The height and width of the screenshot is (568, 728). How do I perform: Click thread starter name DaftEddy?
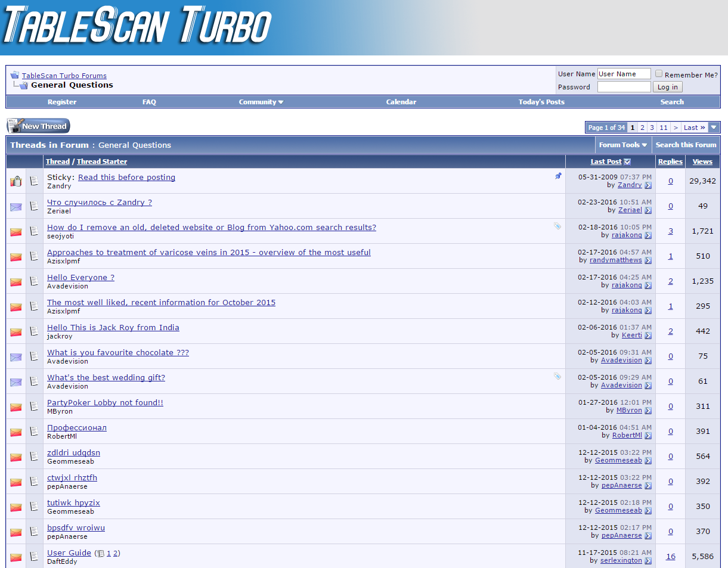(x=62, y=562)
